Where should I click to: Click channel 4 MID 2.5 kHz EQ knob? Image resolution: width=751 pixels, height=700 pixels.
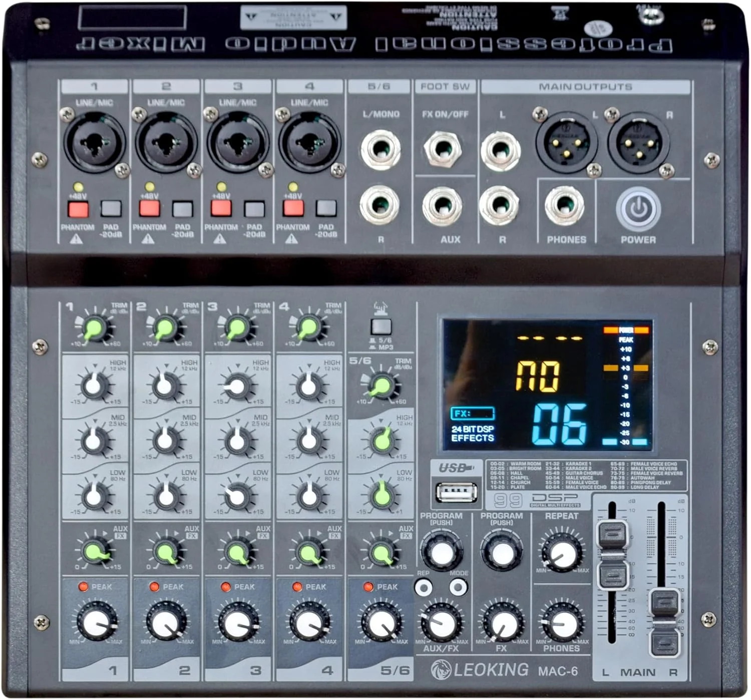(x=309, y=441)
